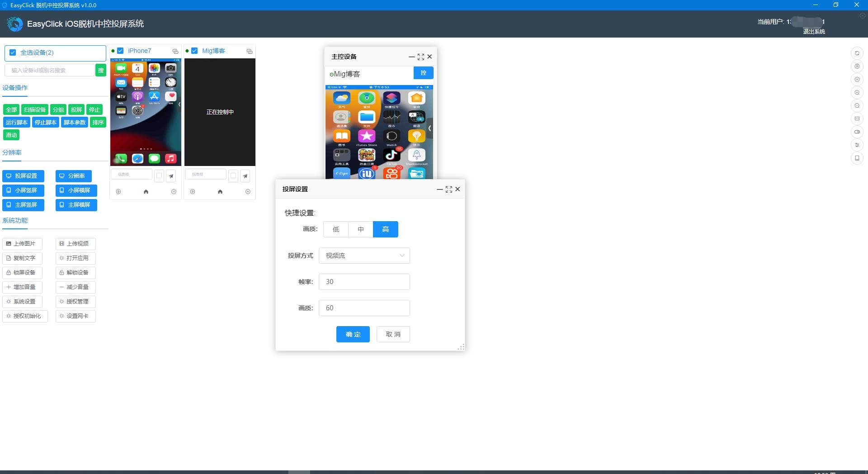This screenshot has width=868, height=474.
Task: Select 低 picture quality option
Action: [336, 229]
